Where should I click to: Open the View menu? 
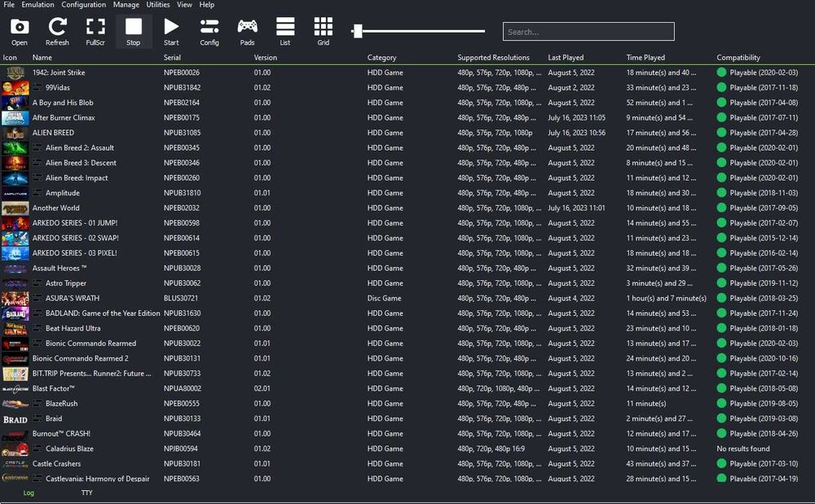click(184, 5)
